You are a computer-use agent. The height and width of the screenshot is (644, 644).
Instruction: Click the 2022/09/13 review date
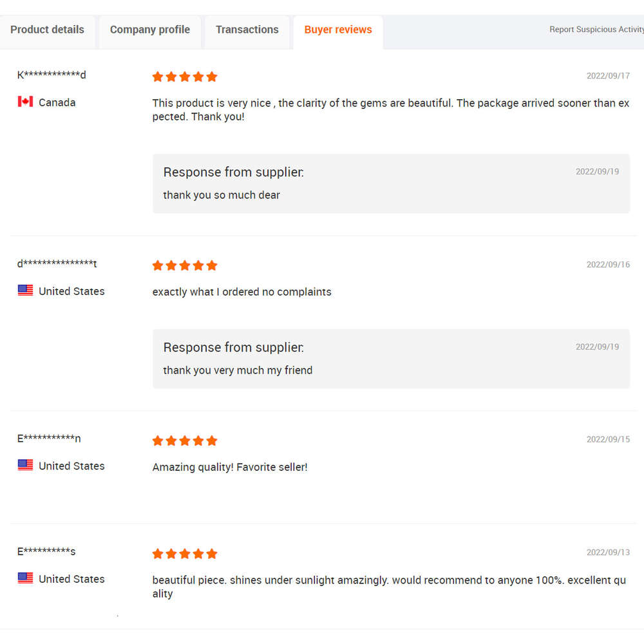608,553
